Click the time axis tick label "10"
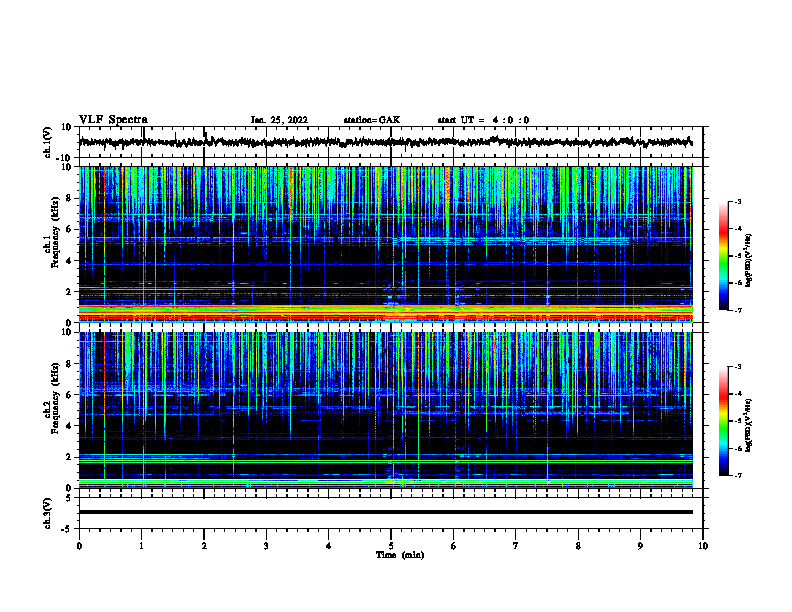The width and height of the screenshot is (792, 612). (703, 546)
